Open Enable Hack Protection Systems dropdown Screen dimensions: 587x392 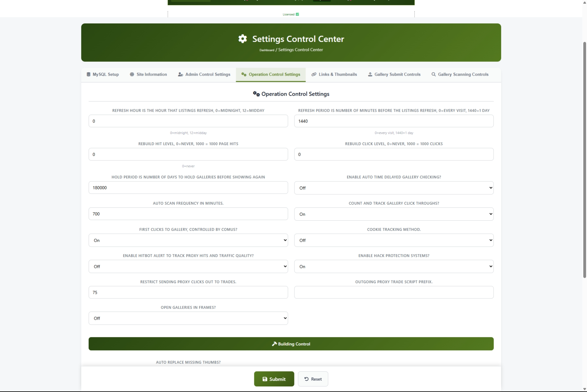[x=394, y=267]
